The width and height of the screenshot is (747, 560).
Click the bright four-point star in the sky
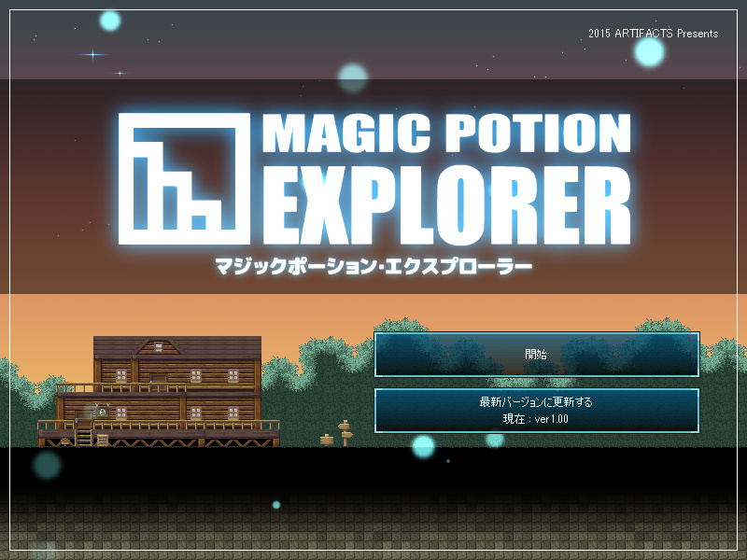[x=92, y=54]
